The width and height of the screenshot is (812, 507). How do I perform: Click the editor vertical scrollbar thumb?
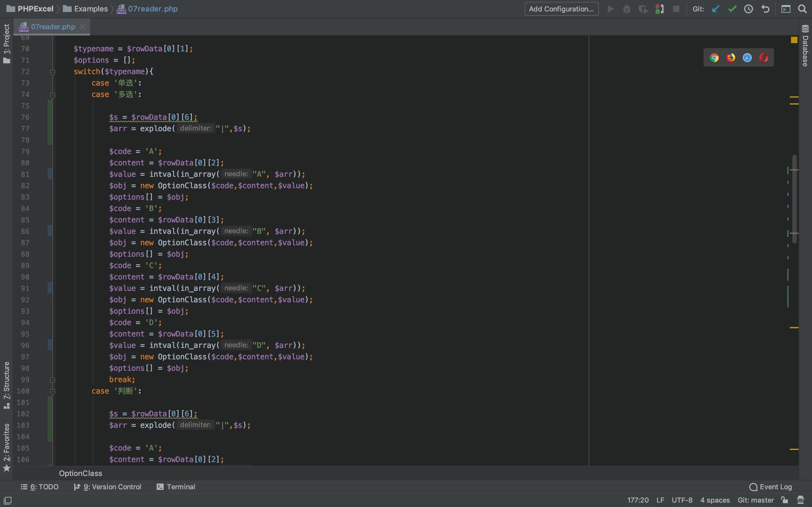click(794, 198)
